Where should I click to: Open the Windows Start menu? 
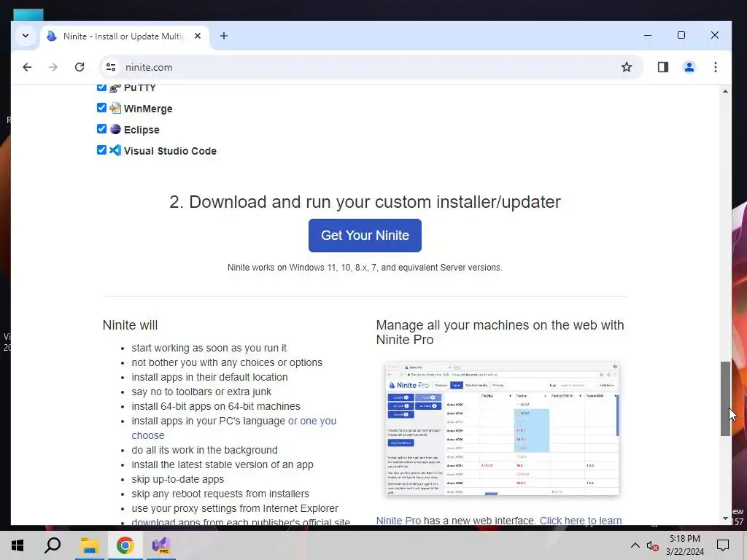point(18,545)
